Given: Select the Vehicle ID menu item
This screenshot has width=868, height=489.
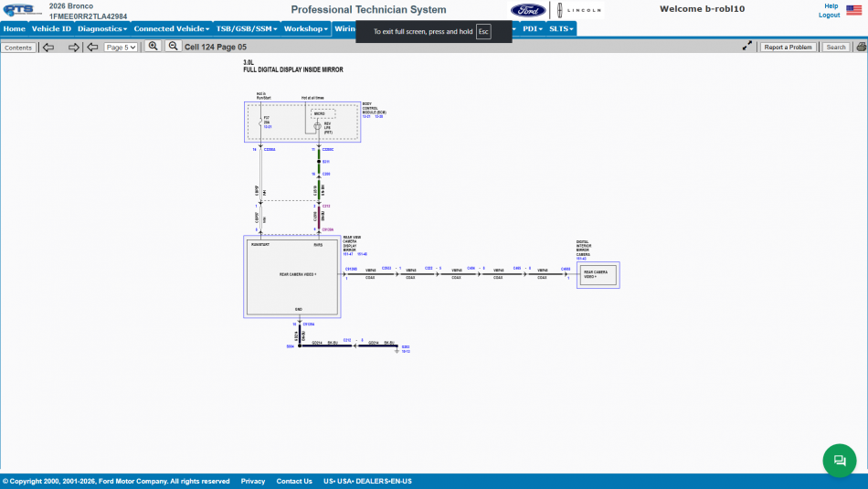Looking at the screenshot, I should click(x=51, y=29).
